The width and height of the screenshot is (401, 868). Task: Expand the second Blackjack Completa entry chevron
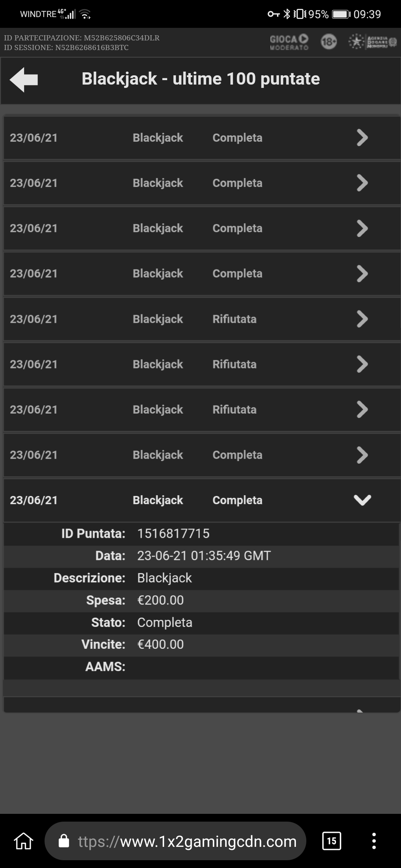click(x=362, y=183)
